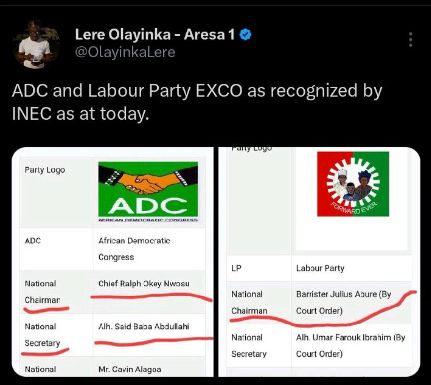Select the tweet text about INEC
Image resolution: width=431 pixels, height=385 pixels.
tap(197, 102)
